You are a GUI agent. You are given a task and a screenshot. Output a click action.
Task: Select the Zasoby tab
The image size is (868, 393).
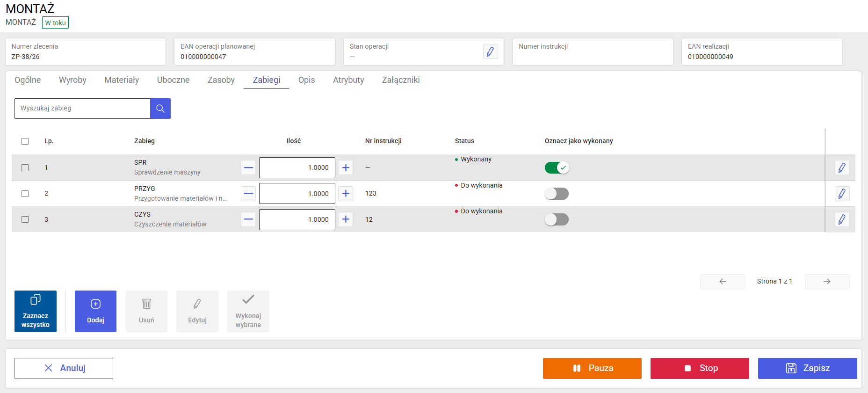click(x=221, y=80)
